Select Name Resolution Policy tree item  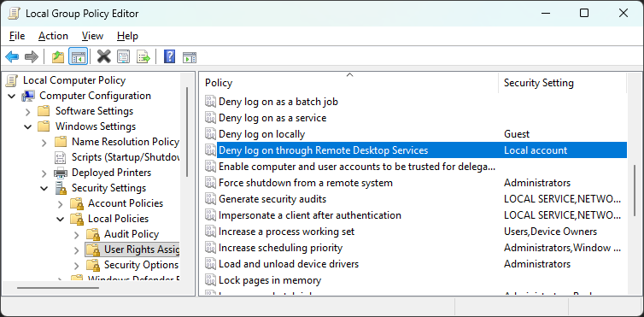coord(126,142)
